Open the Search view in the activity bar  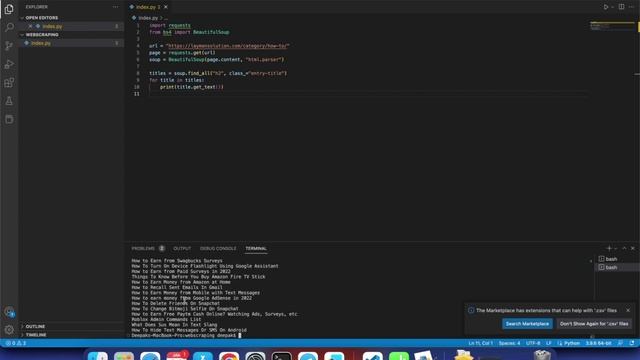(9, 27)
